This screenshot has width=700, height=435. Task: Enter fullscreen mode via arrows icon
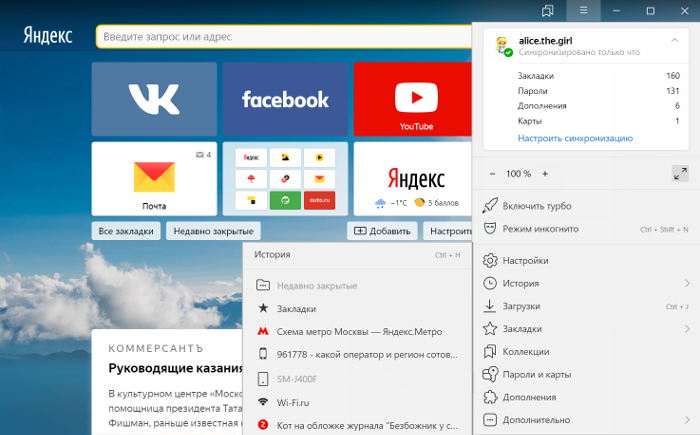[x=680, y=174]
